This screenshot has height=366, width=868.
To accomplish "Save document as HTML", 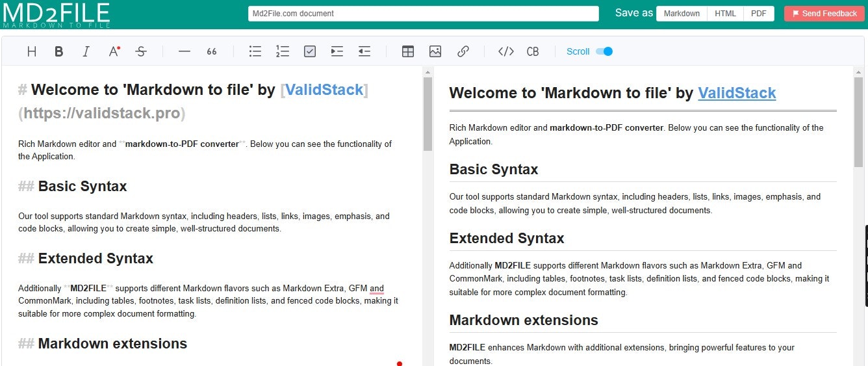I will click(x=725, y=13).
